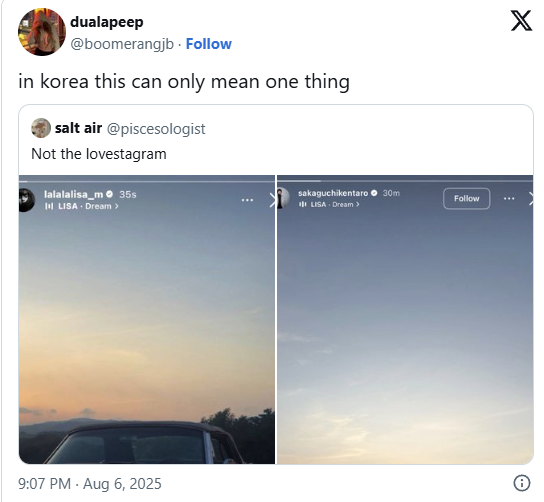Open sakaguchikentaro story profile picture
544x502 pixels.
click(x=283, y=198)
